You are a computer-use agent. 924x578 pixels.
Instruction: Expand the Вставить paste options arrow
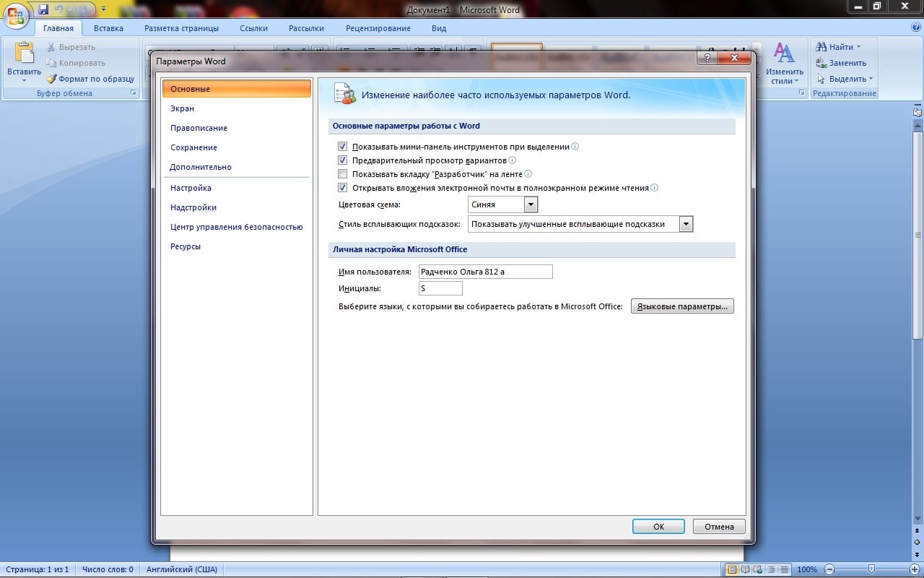point(25,79)
